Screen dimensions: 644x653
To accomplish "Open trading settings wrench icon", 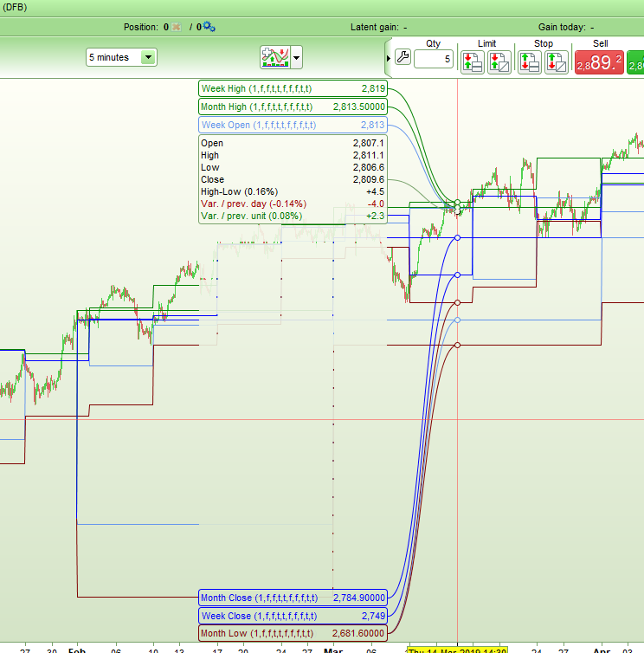I will 402,56.
